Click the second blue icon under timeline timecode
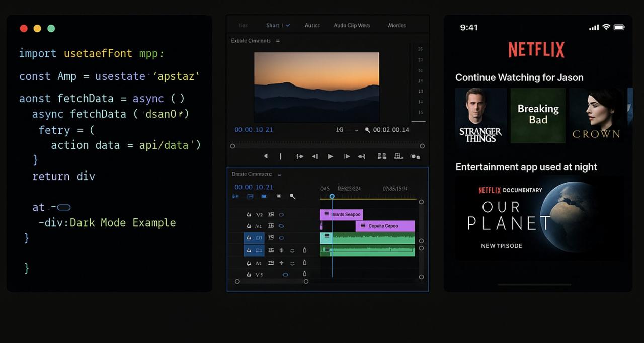Viewport: 644px width, 343px height. tap(250, 197)
